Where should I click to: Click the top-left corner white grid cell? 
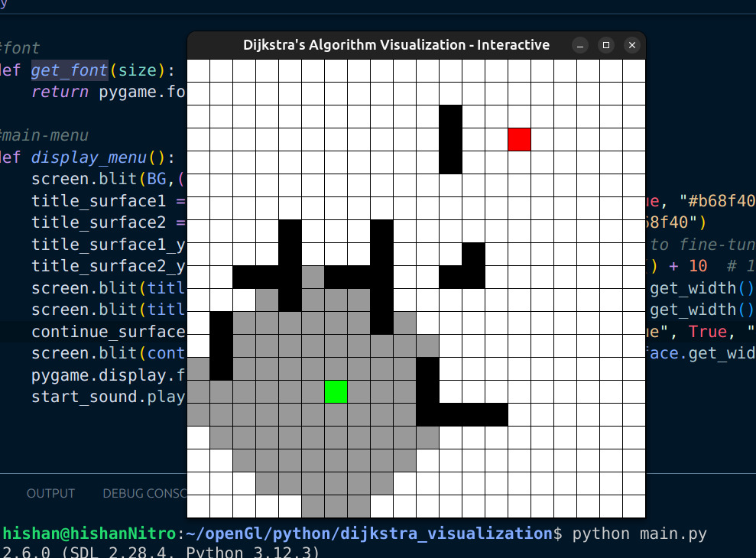click(199, 71)
